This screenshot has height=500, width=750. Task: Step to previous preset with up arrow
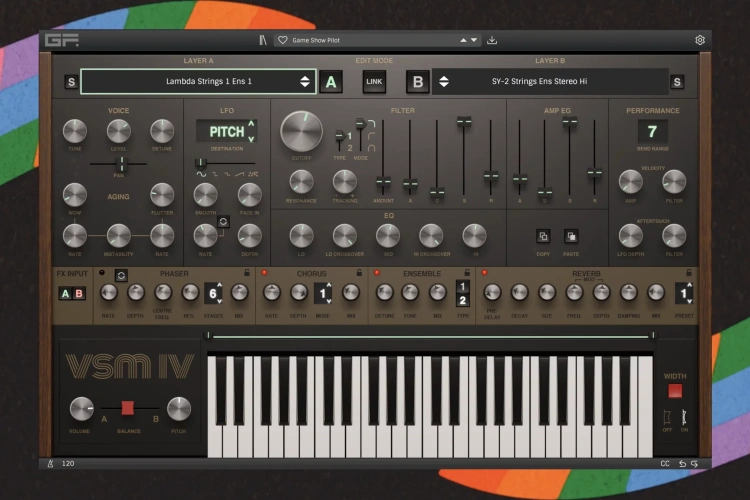click(x=463, y=40)
